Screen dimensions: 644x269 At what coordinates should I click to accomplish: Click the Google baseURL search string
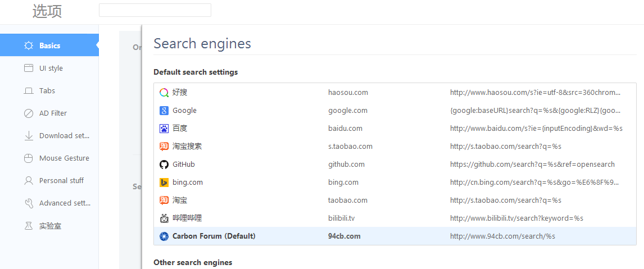[535, 111]
